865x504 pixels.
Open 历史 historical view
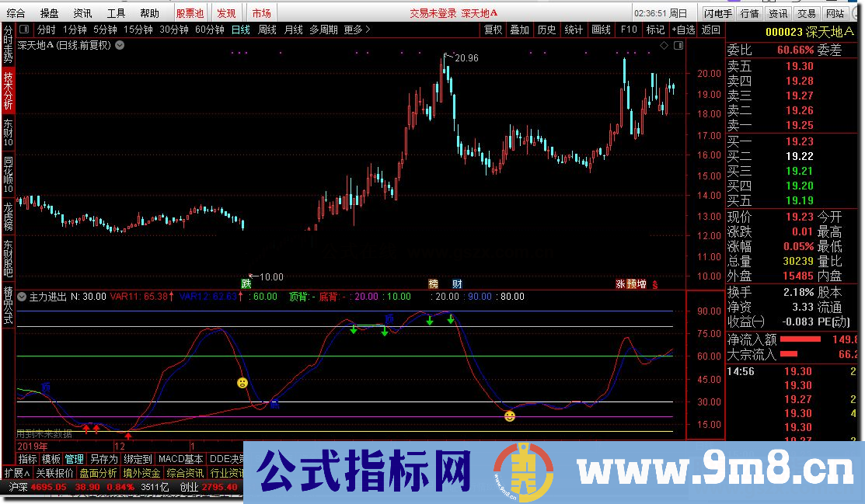pyautogui.click(x=546, y=30)
